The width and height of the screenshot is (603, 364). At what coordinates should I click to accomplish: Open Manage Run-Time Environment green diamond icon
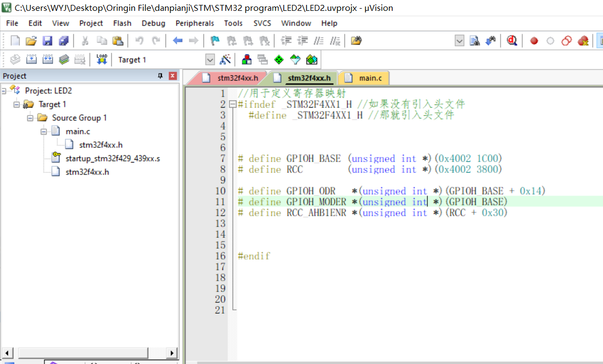(279, 60)
